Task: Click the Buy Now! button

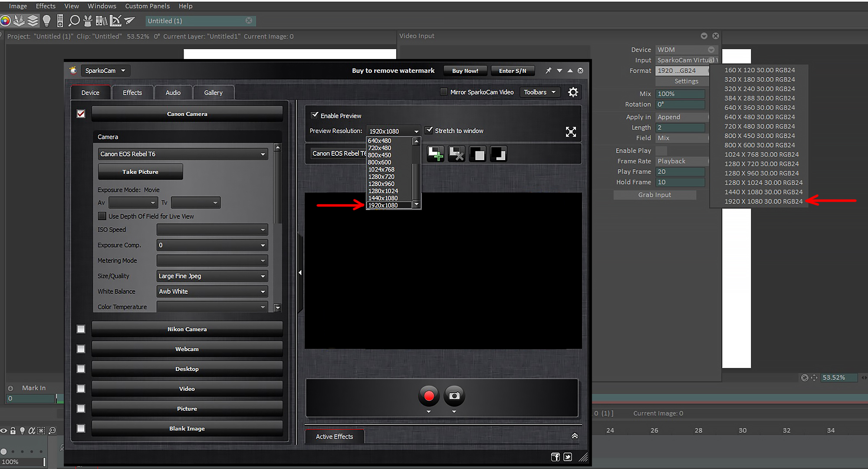Action: (x=465, y=71)
